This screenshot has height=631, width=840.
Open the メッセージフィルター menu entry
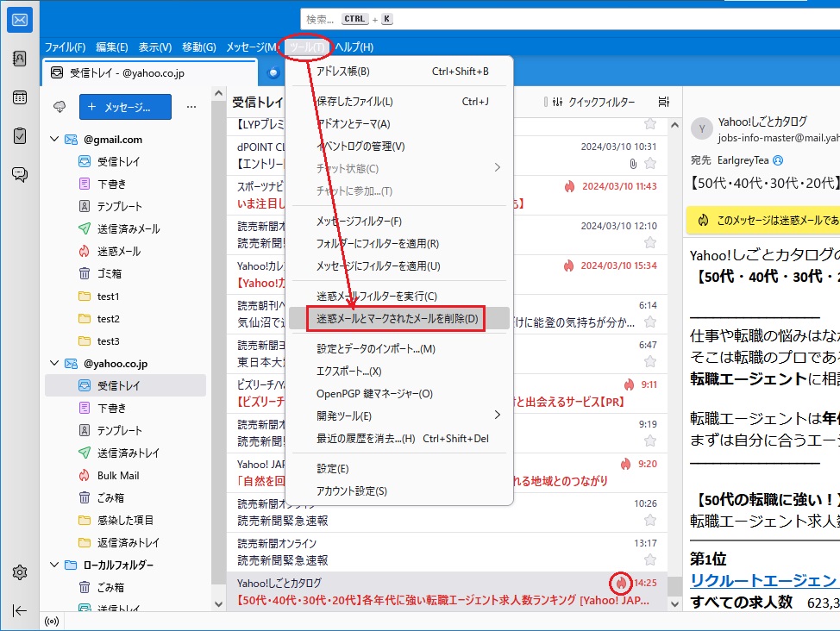pos(359,222)
